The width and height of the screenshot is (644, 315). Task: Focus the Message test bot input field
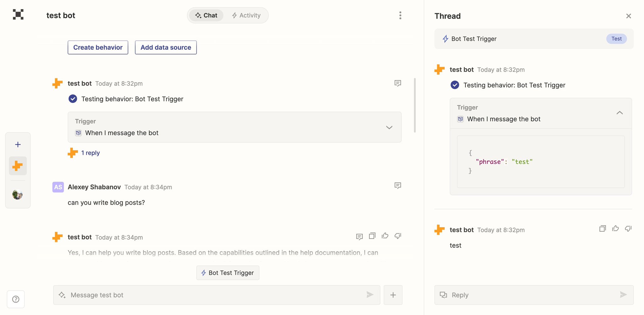click(217, 295)
